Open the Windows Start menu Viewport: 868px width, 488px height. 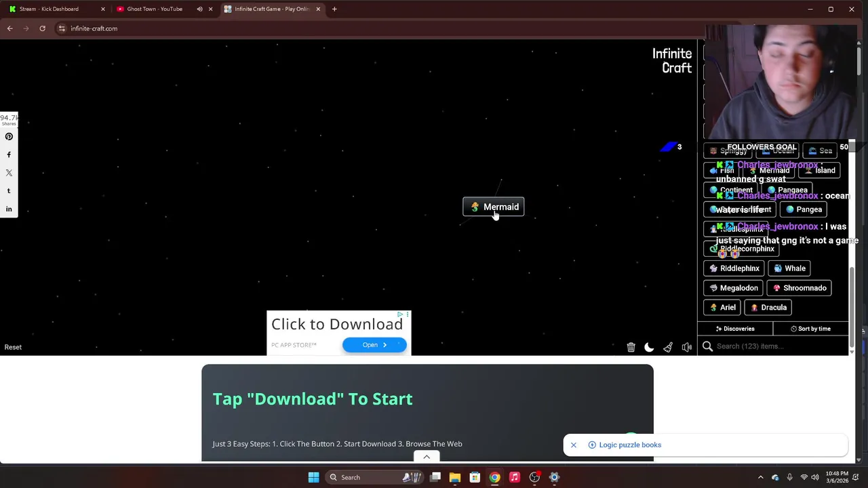click(313, 477)
